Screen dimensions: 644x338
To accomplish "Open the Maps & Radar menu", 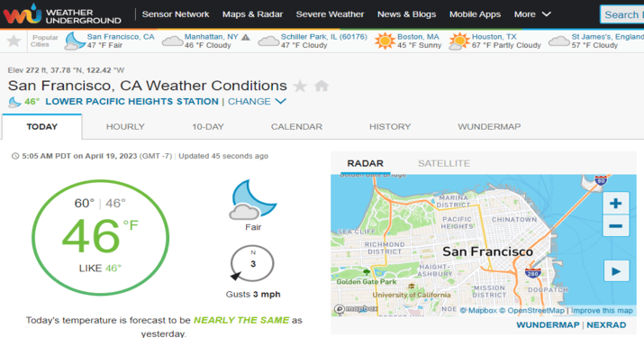I will (252, 14).
